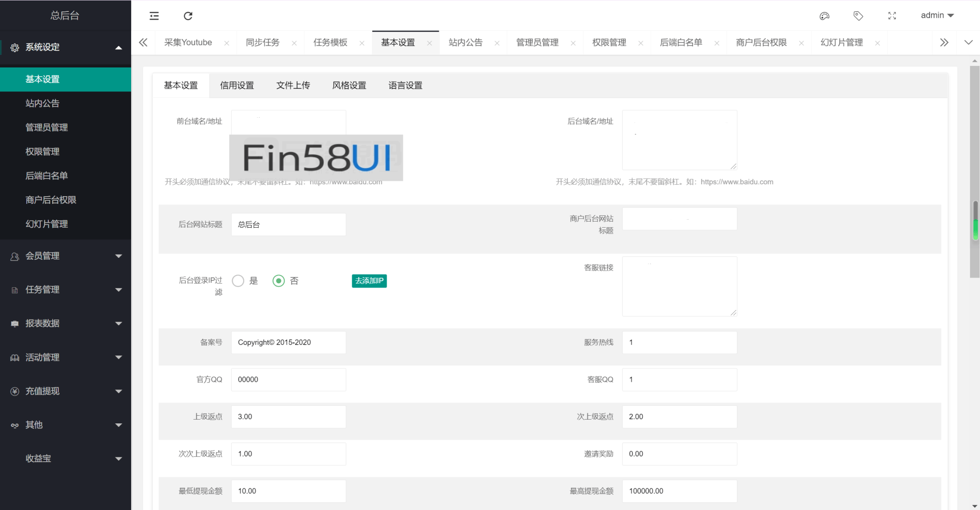
Task: Open the theme palette icon
Action: [824, 16]
